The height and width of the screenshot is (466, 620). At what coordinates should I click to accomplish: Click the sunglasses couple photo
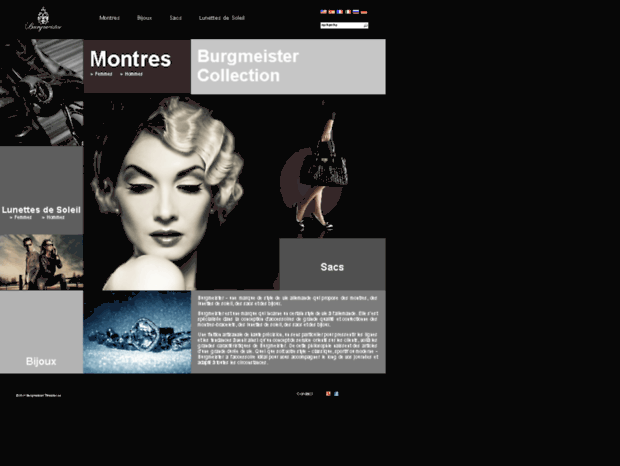click(x=42, y=262)
